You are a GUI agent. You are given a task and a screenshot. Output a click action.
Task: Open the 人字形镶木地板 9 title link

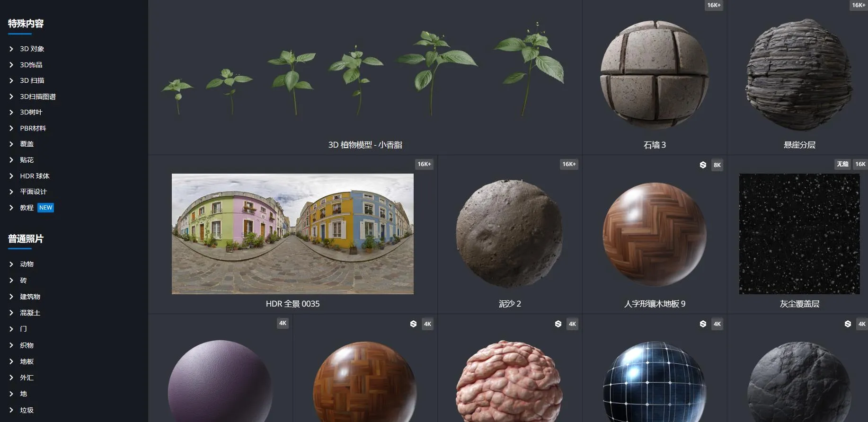pos(655,304)
